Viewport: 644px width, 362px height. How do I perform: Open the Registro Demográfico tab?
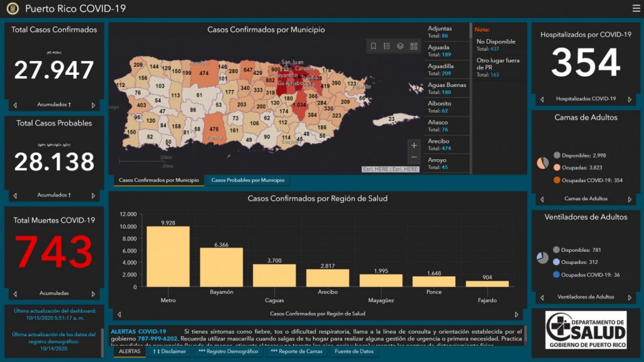pyautogui.click(x=228, y=351)
